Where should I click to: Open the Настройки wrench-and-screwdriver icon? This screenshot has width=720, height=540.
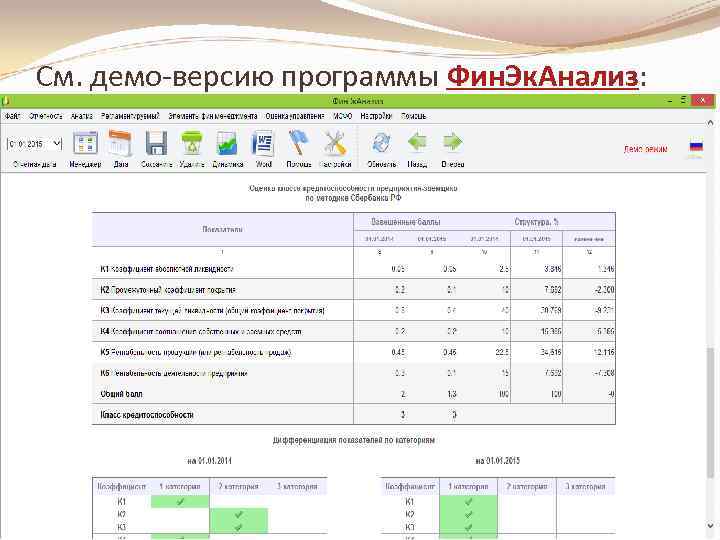pyautogui.click(x=335, y=143)
